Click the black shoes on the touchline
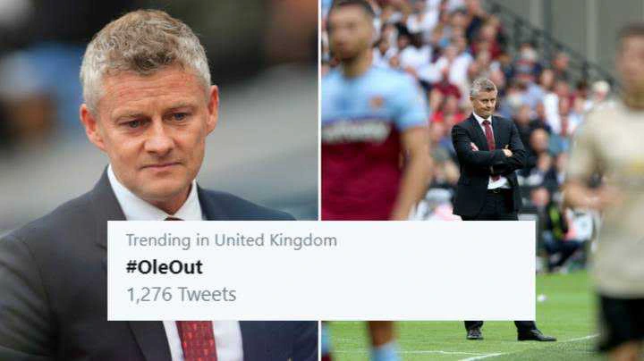The image size is (644, 361). 510,334
